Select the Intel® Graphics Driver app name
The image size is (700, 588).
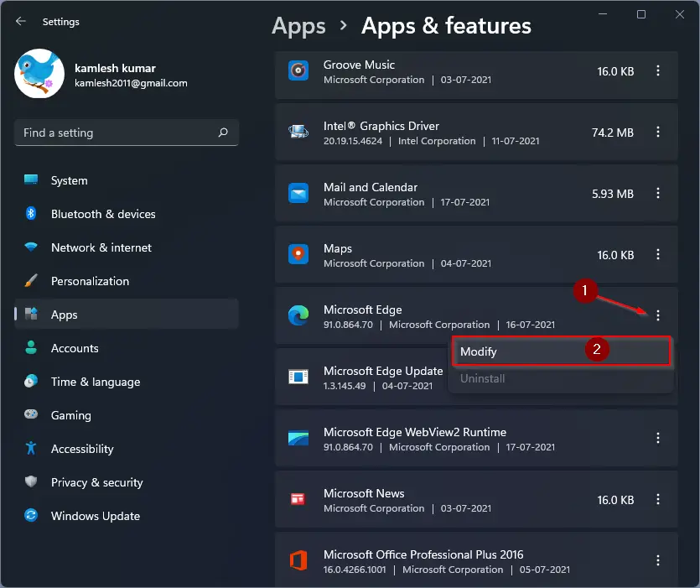(x=381, y=126)
